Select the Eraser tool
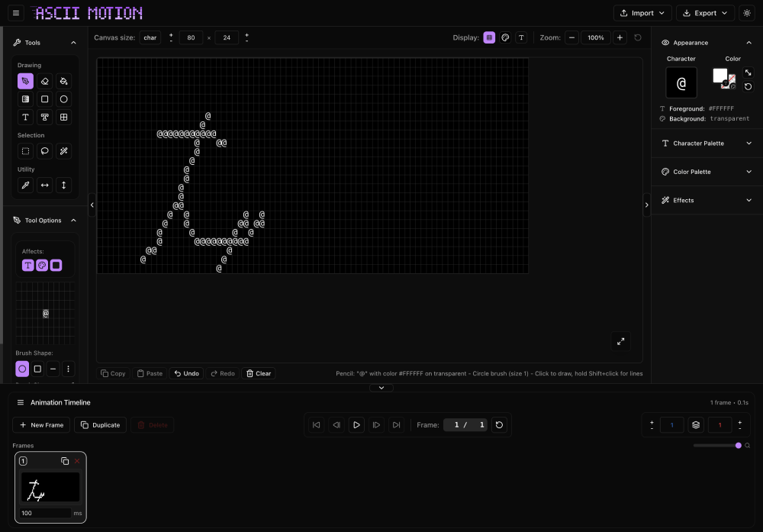 (44, 80)
